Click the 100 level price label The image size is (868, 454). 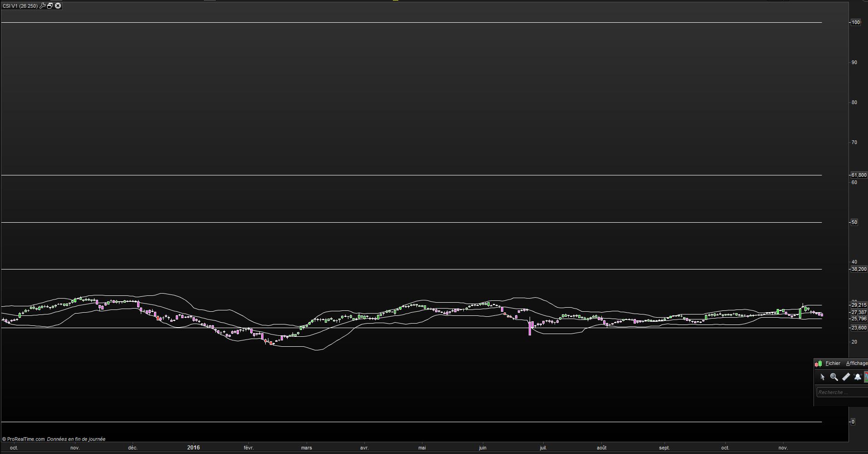point(856,22)
